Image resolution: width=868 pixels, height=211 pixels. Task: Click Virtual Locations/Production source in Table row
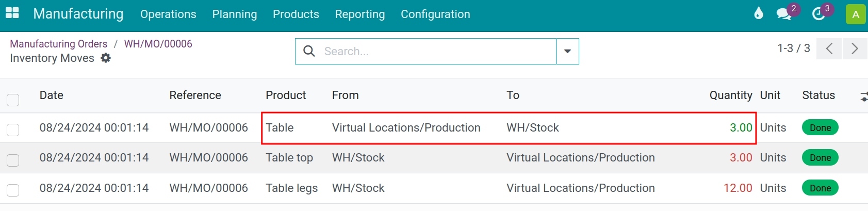point(406,127)
